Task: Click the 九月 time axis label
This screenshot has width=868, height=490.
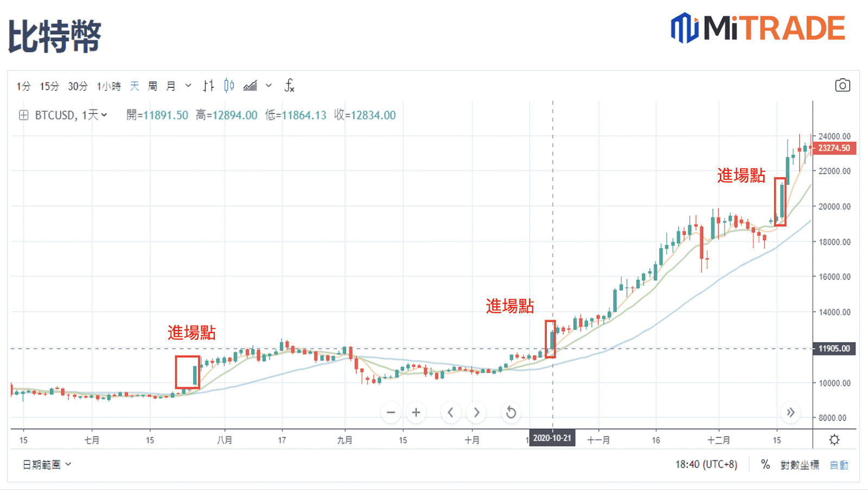Action: (345, 440)
